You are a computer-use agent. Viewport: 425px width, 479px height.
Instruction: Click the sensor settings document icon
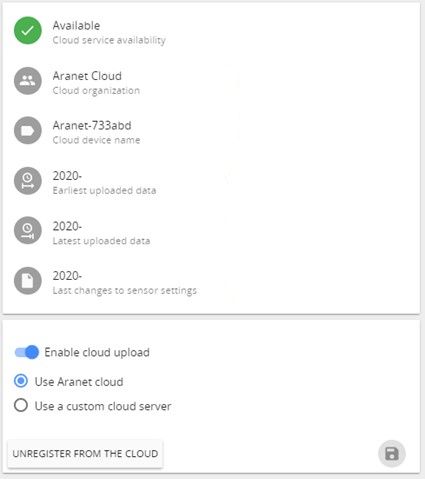tap(28, 281)
